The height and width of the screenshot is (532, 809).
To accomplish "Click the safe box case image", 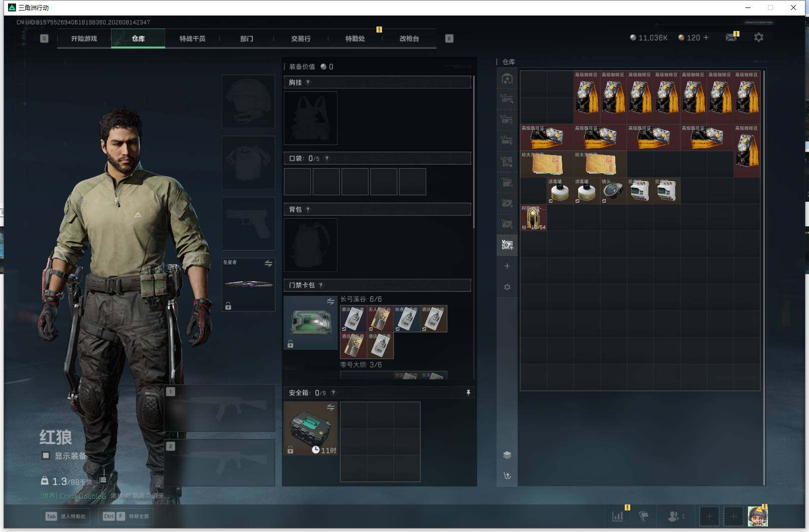I will pyautogui.click(x=310, y=428).
